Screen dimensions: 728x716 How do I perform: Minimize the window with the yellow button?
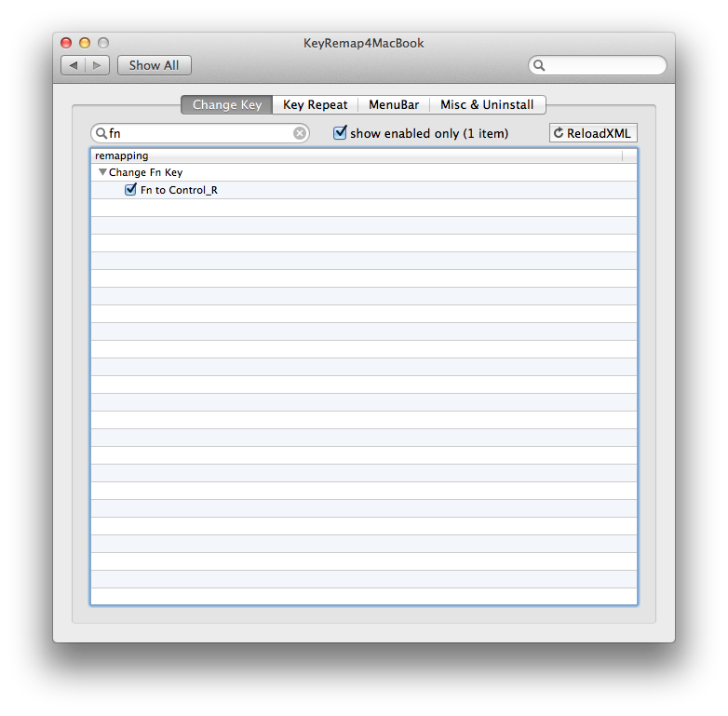click(85, 43)
